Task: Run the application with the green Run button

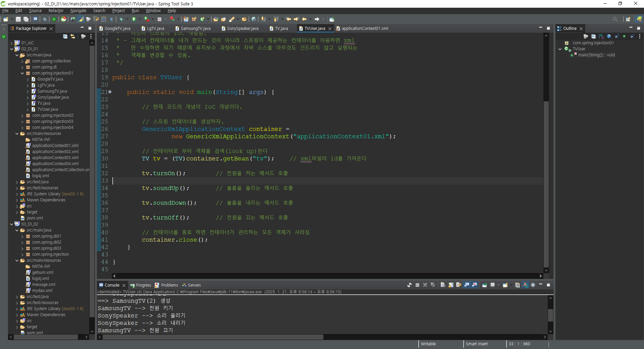Action: coord(133,19)
